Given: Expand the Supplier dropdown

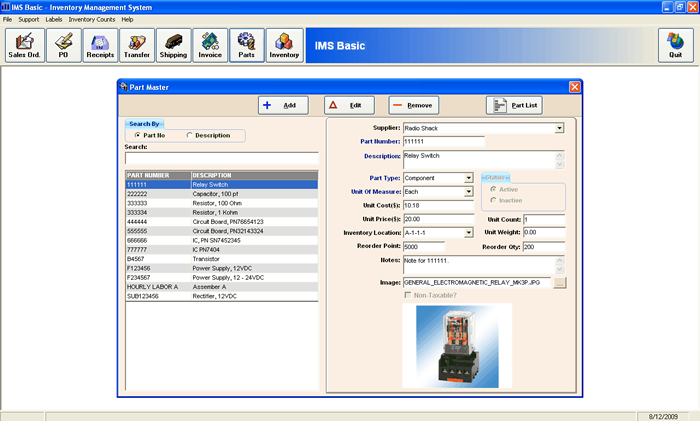Looking at the screenshot, I should pos(559,128).
